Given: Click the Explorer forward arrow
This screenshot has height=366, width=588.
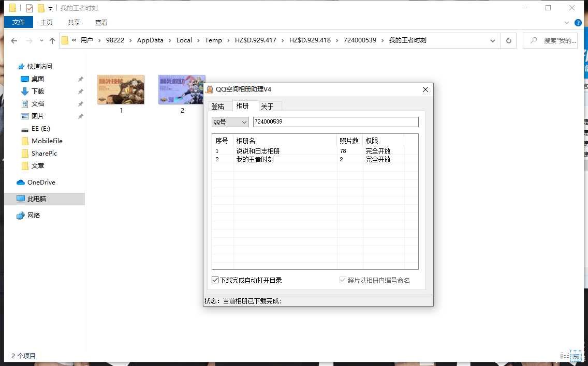Looking at the screenshot, I should [x=29, y=40].
